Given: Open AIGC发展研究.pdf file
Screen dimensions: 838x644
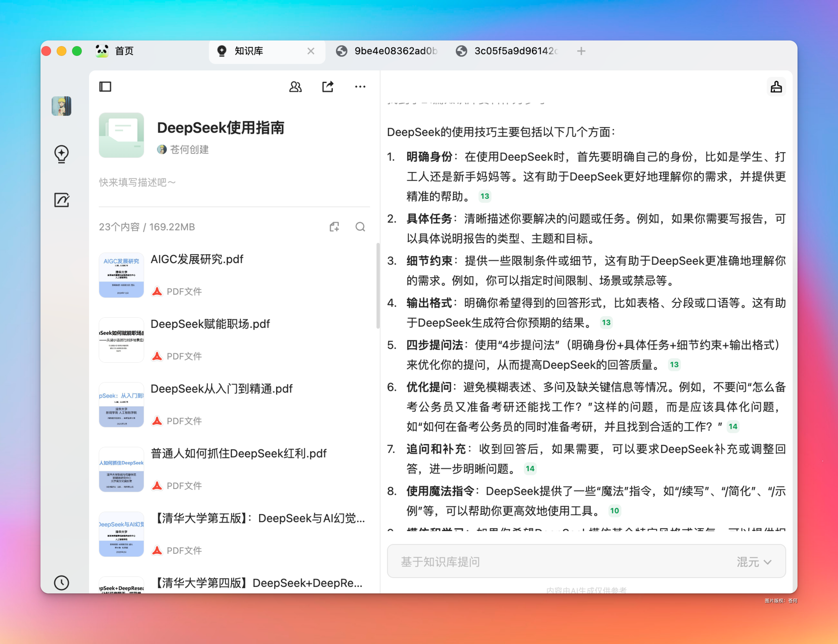Looking at the screenshot, I should coord(197,259).
